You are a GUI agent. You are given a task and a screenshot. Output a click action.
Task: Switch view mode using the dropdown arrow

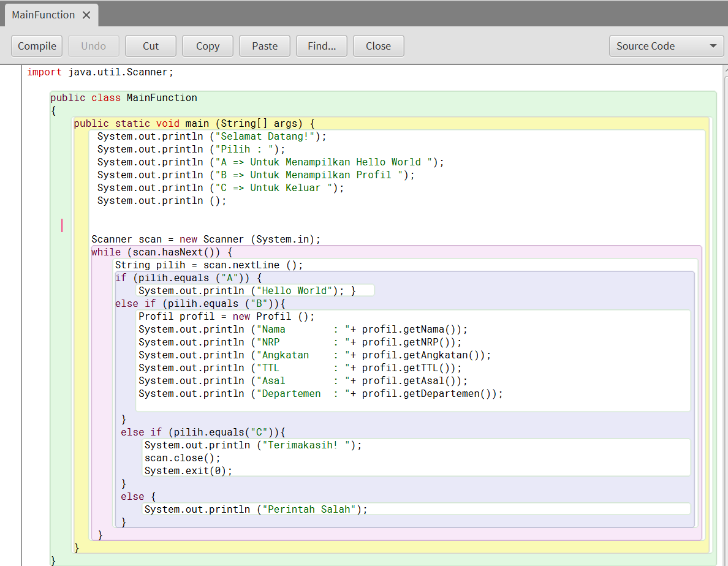click(713, 45)
